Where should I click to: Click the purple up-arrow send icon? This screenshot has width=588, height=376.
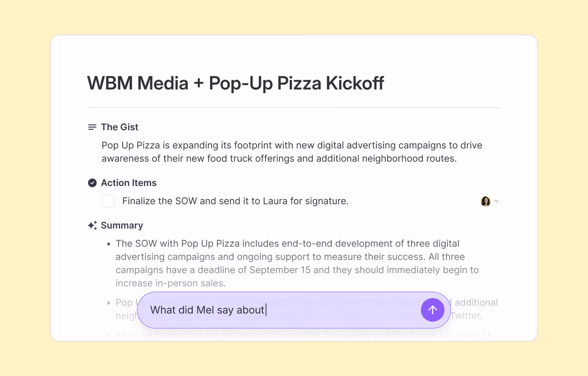tap(433, 310)
